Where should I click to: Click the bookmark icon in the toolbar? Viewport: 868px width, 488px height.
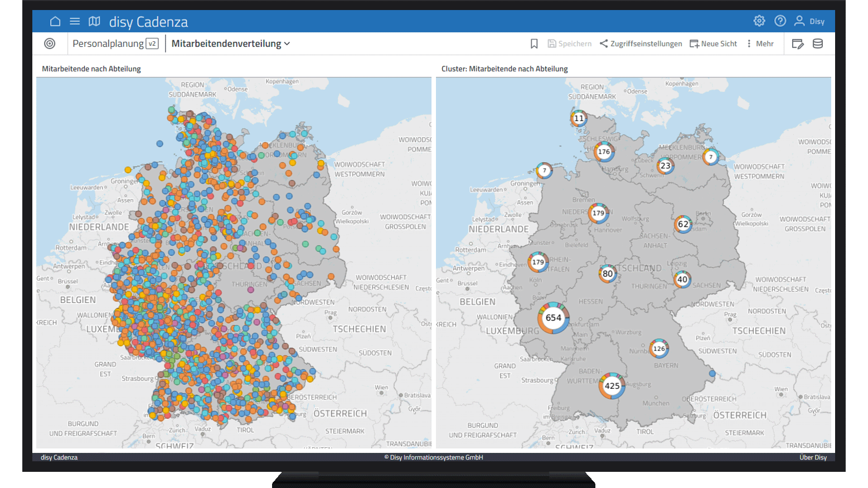534,43
